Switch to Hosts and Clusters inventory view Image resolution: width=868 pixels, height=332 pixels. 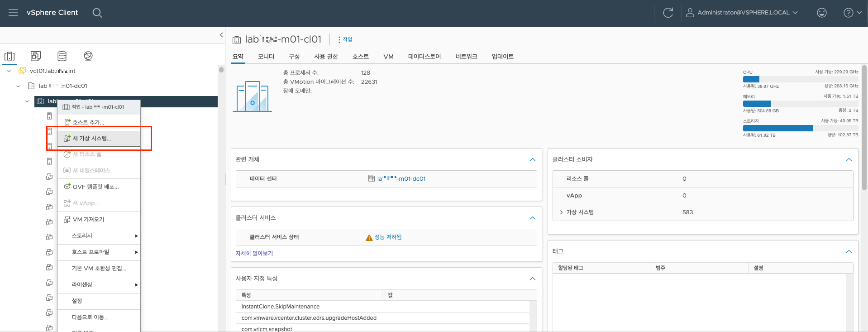coord(10,56)
